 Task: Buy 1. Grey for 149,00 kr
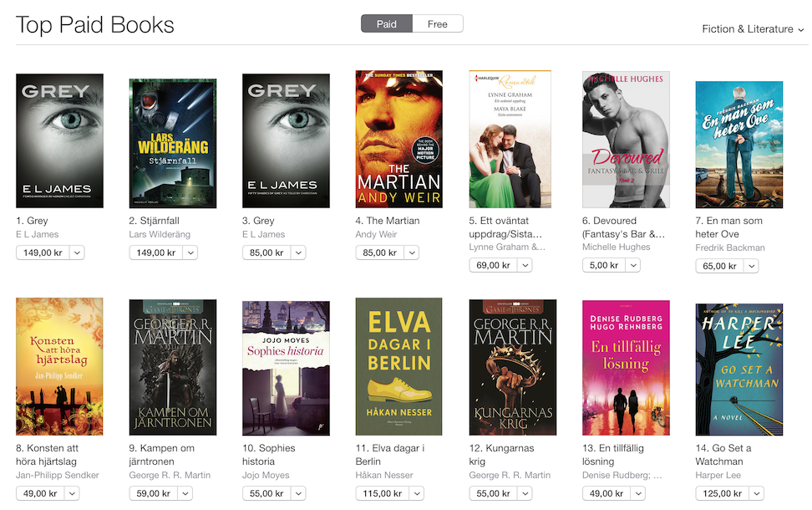[x=43, y=252]
